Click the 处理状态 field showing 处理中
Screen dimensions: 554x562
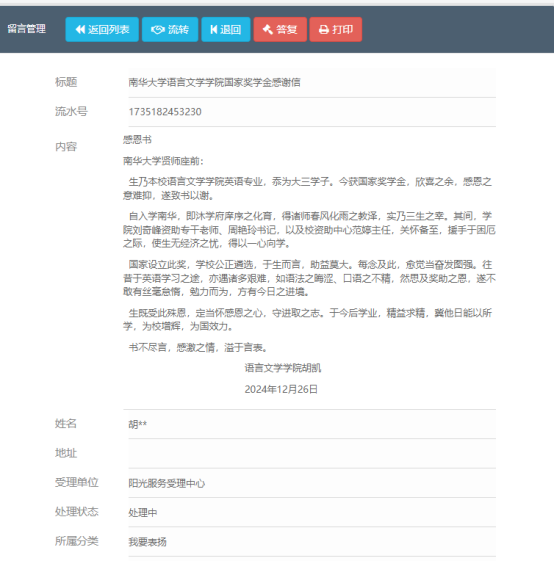tap(312, 513)
